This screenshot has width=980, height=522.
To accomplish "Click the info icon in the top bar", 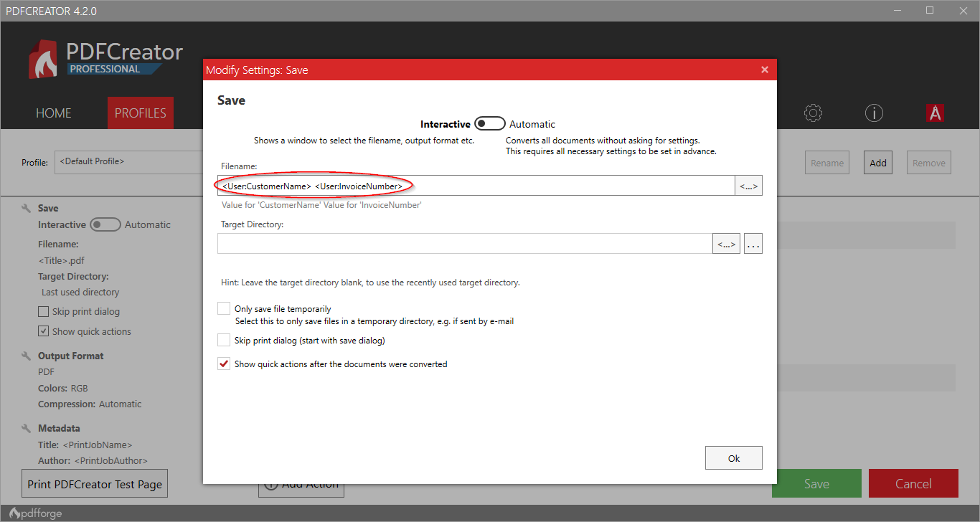I will coord(874,113).
